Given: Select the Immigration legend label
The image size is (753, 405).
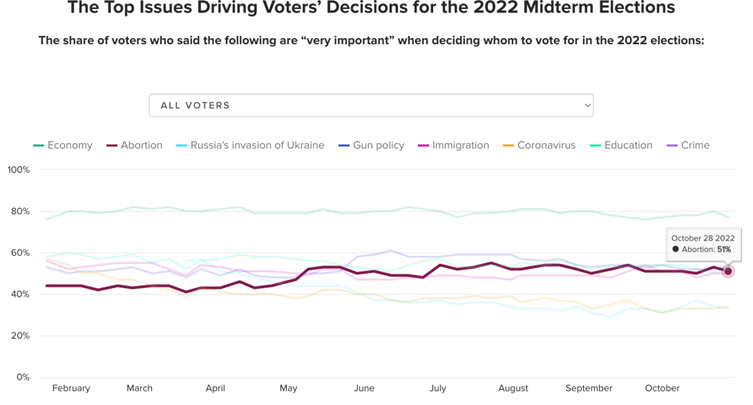Looking at the screenshot, I should coord(461,146).
